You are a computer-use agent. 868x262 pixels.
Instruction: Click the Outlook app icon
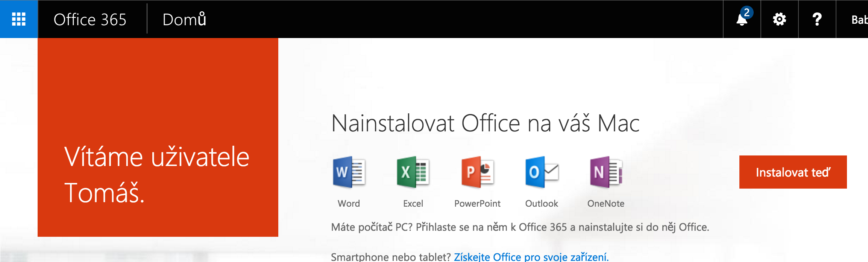pyautogui.click(x=542, y=172)
